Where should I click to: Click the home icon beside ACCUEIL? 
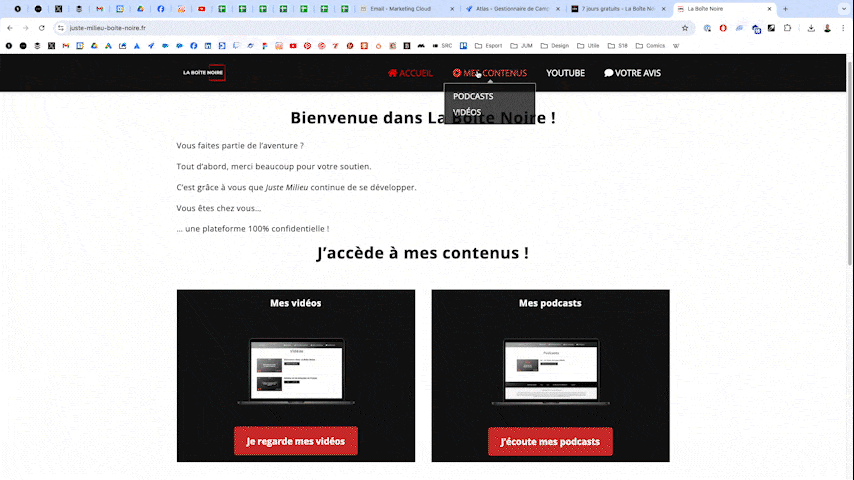point(393,73)
